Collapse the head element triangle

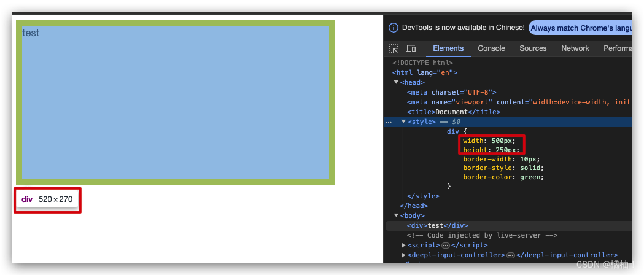pyautogui.click(x=397, y=82)
